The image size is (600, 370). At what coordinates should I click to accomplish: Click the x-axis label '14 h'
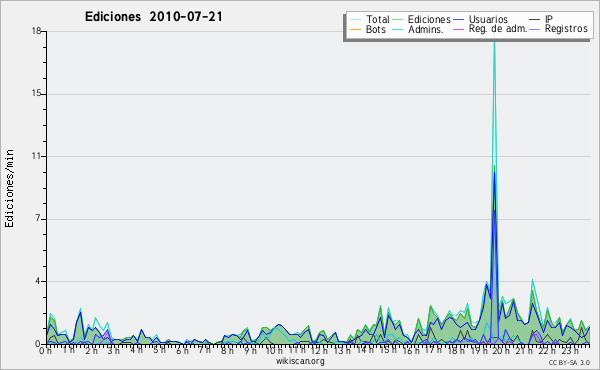[x=364, y=350]
